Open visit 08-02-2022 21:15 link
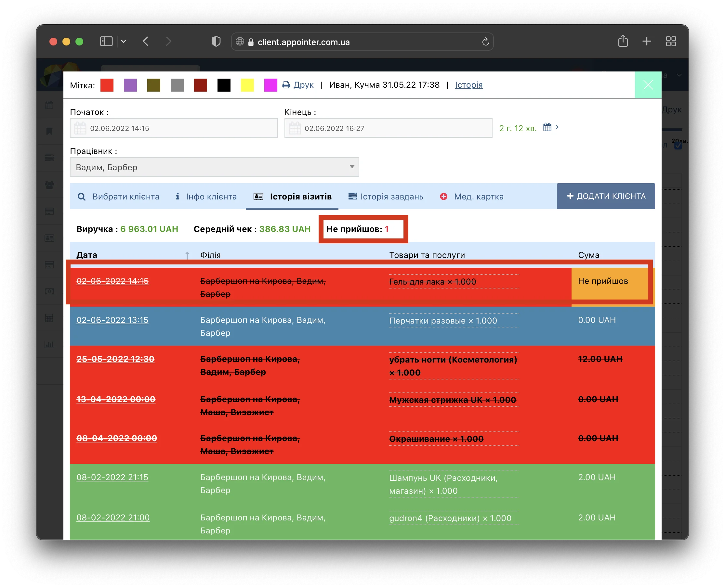Viewport: 725px width, 588px height. pyautogui.click(x=112, y=477)
